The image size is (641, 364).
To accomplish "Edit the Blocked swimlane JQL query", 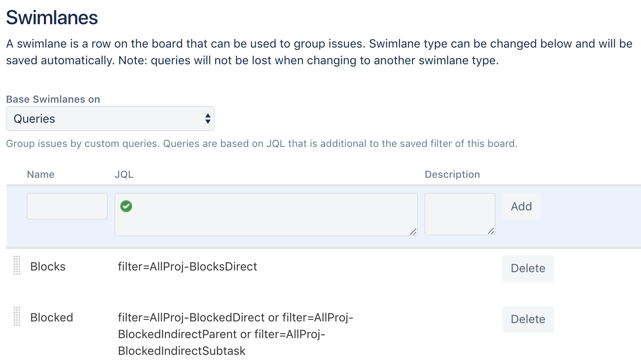I will coord(235,334).
